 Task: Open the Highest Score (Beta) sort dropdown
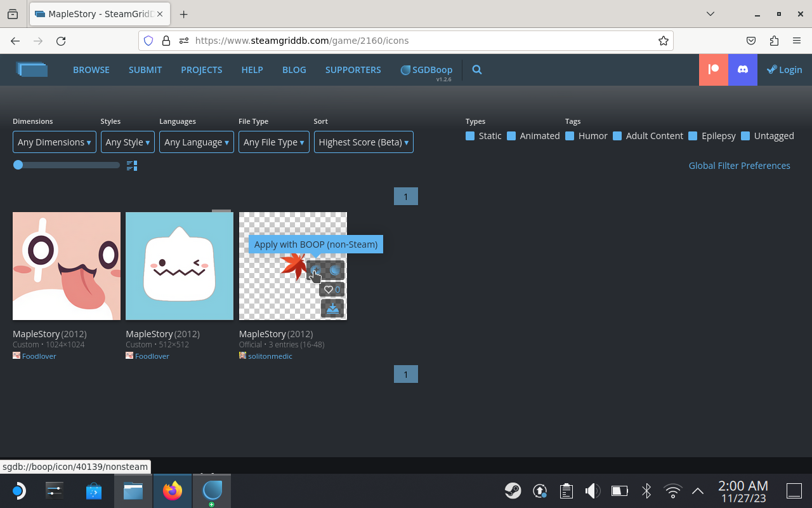pos(363,142)
